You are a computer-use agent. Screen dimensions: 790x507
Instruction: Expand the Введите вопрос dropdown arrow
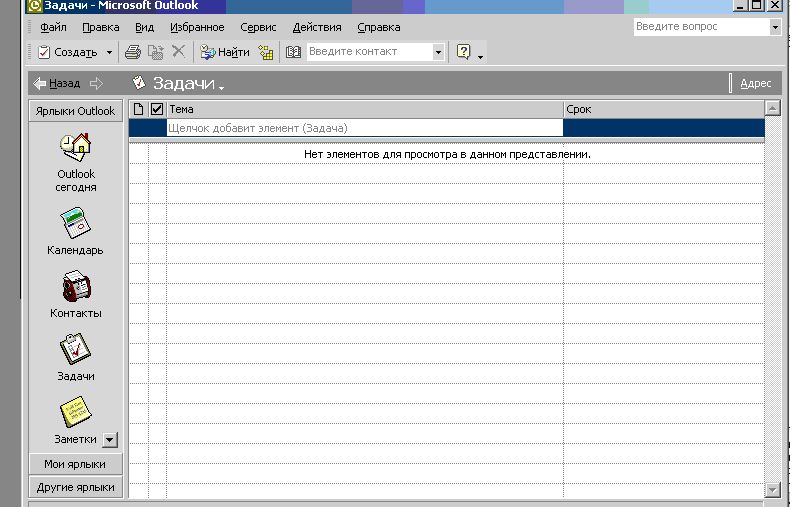coord(775,27)
